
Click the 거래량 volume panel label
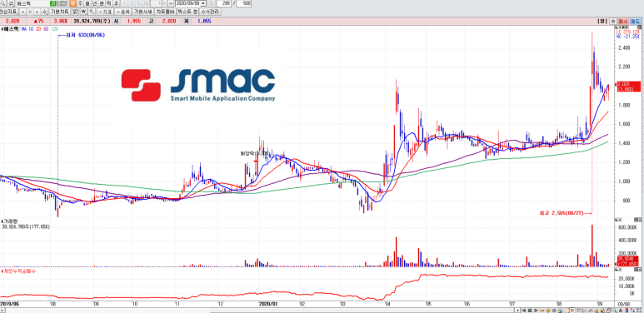point(9,221)
